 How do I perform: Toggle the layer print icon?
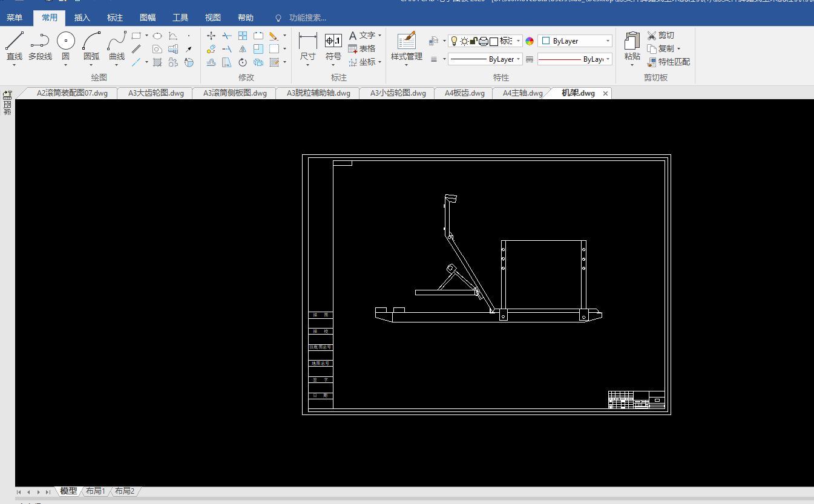(484, 41)
